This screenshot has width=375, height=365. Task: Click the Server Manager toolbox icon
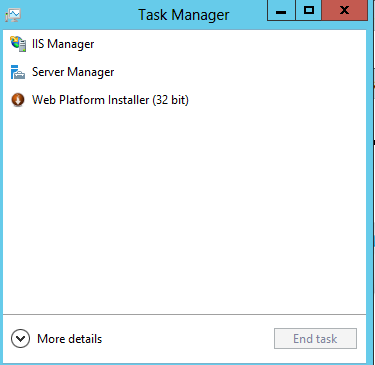tap(18, 72)
